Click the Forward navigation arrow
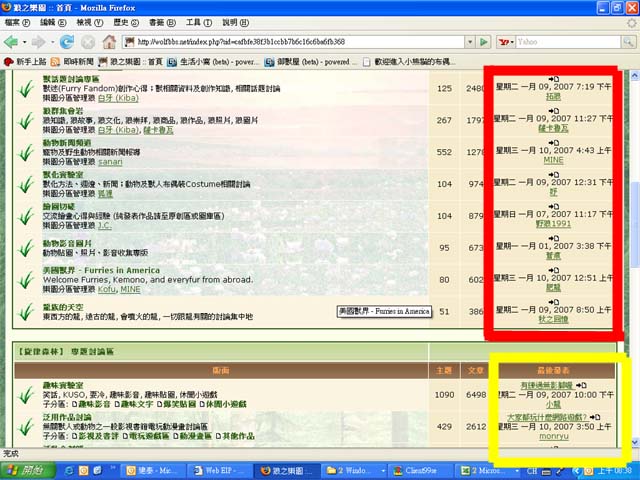 coord(40,42)
